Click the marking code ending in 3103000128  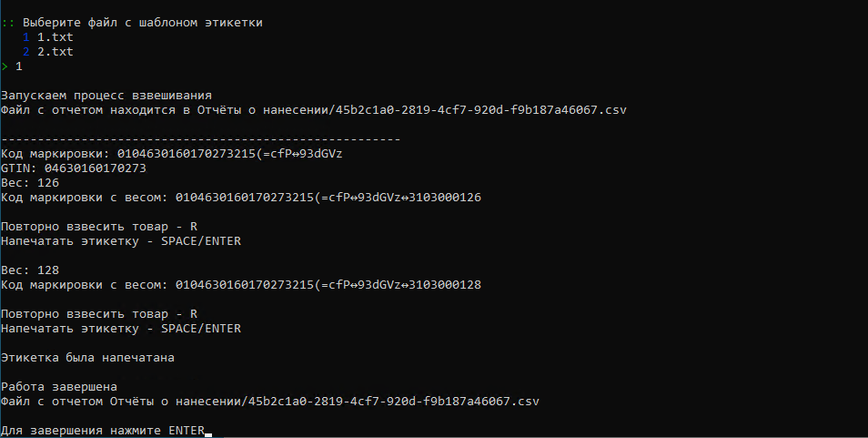328,285
